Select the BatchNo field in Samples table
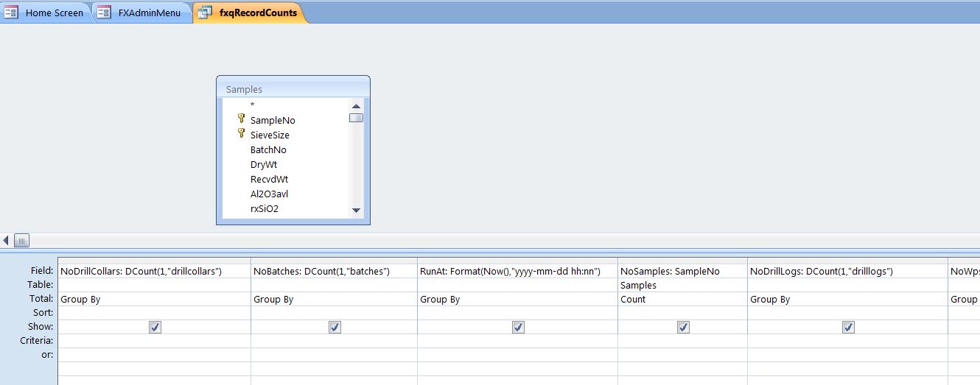Image resolution: width=980 pixels, height=385 pixels. 268,149
